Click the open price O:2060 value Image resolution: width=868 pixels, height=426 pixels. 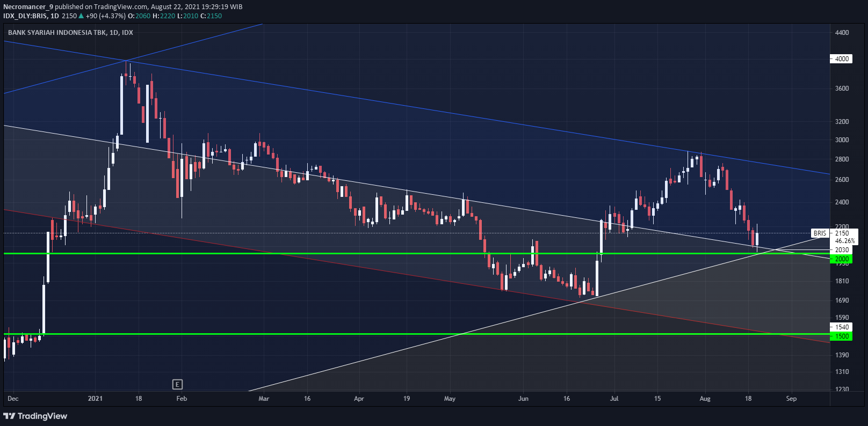pyautogui.click(x=140, y=16)
